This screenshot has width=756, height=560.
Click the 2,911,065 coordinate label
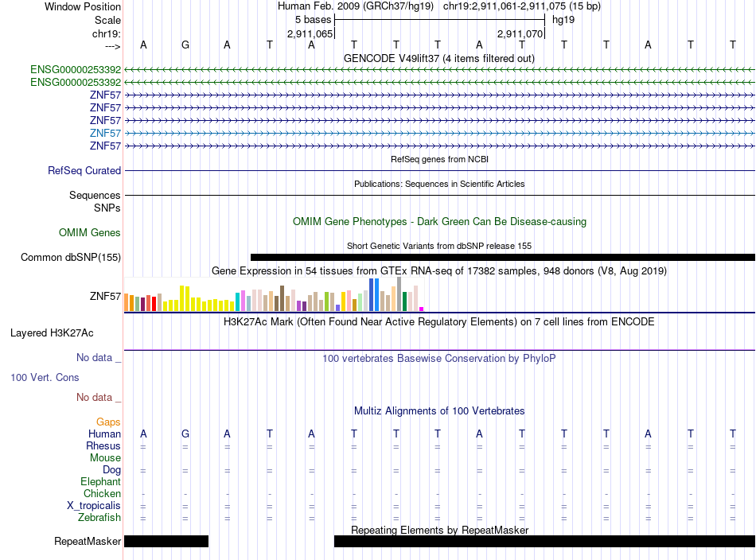310,33
